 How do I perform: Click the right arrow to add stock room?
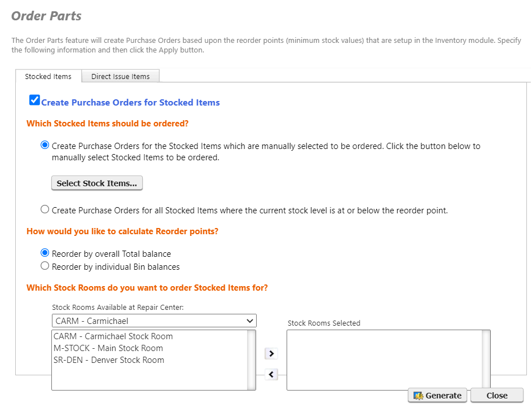click(x=271, y=353)
